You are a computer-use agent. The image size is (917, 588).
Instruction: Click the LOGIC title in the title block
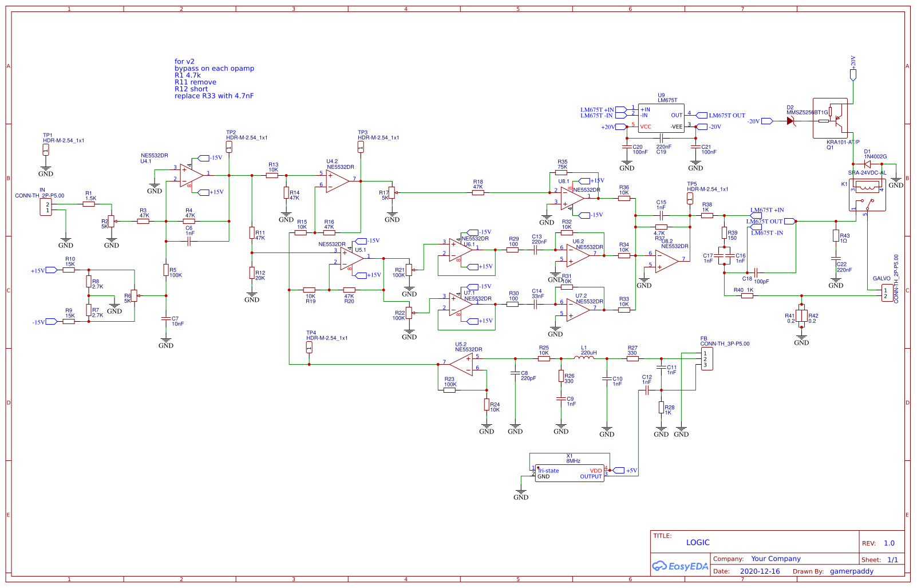pos(699,542)
